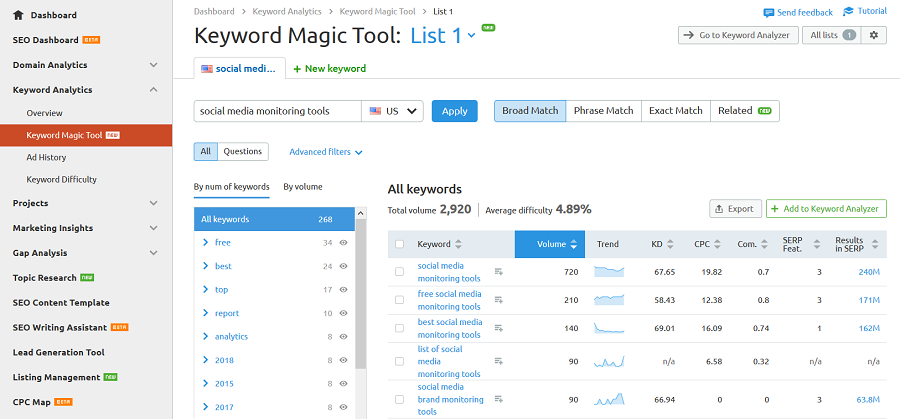Screen dimensions: 900x419
Task: Check box for 'social media brand monitoring tools'
Action: (x=399, y=399)
